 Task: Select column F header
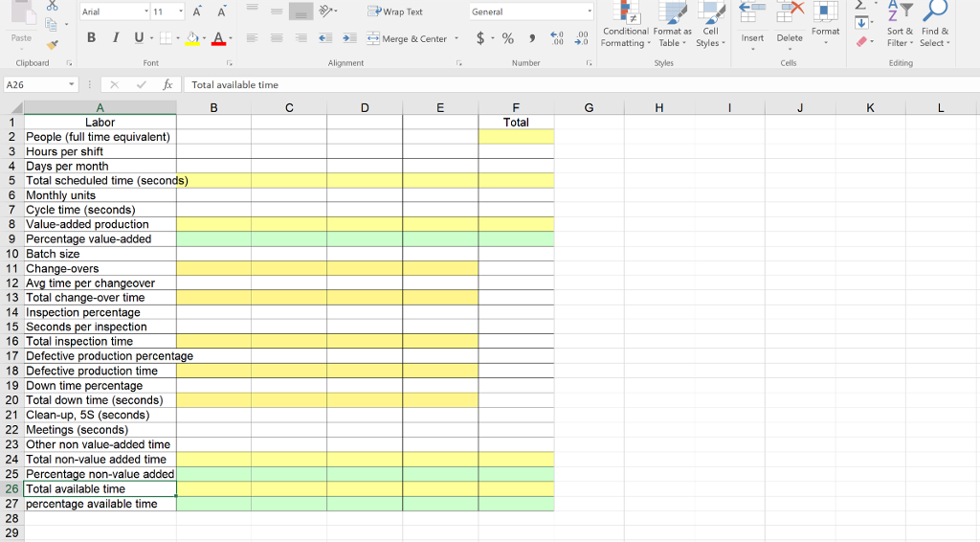point(516,107)
